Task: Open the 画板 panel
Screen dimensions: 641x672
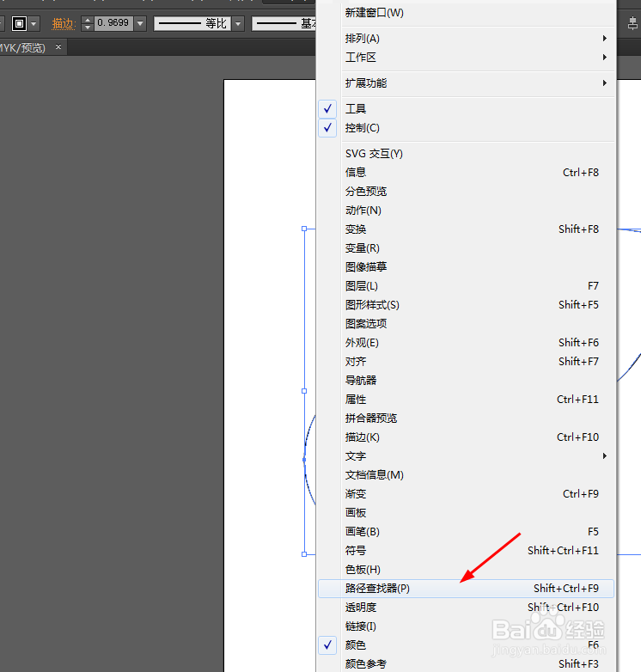Action: coord(467,512)
